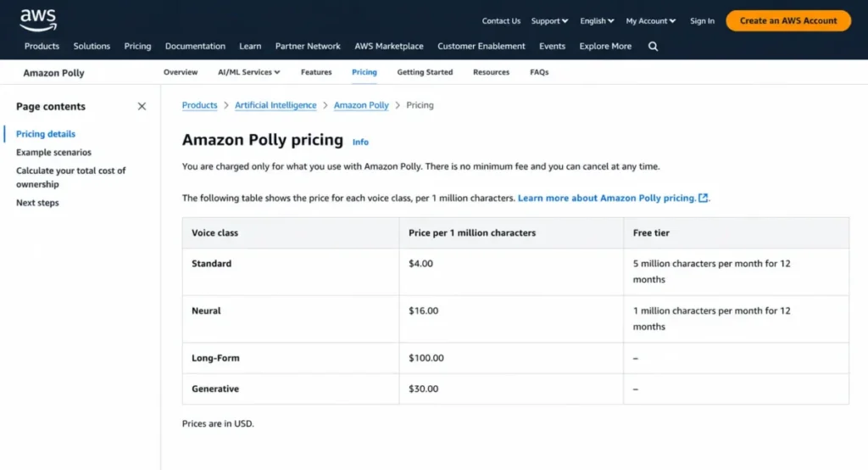Open the search magnifier icon
Screen dimensions: 868x470
point(654,47)
